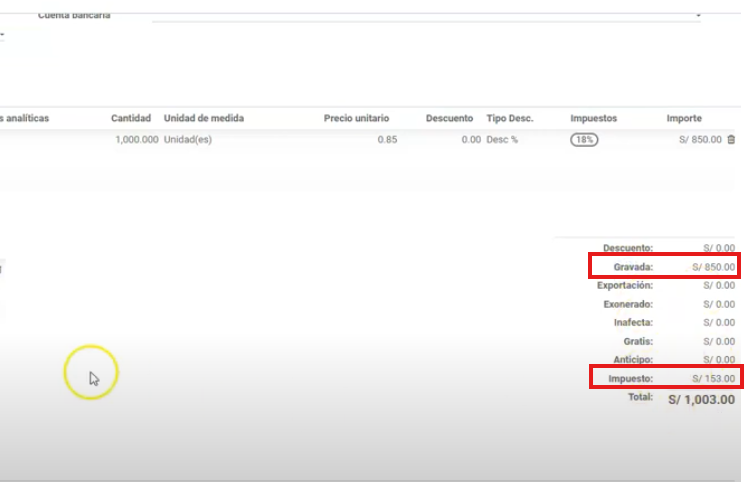This screenshot has width=745, height=482.
Task: Click the Total amount S/ 1,003.00
Action: coord(701,398)
